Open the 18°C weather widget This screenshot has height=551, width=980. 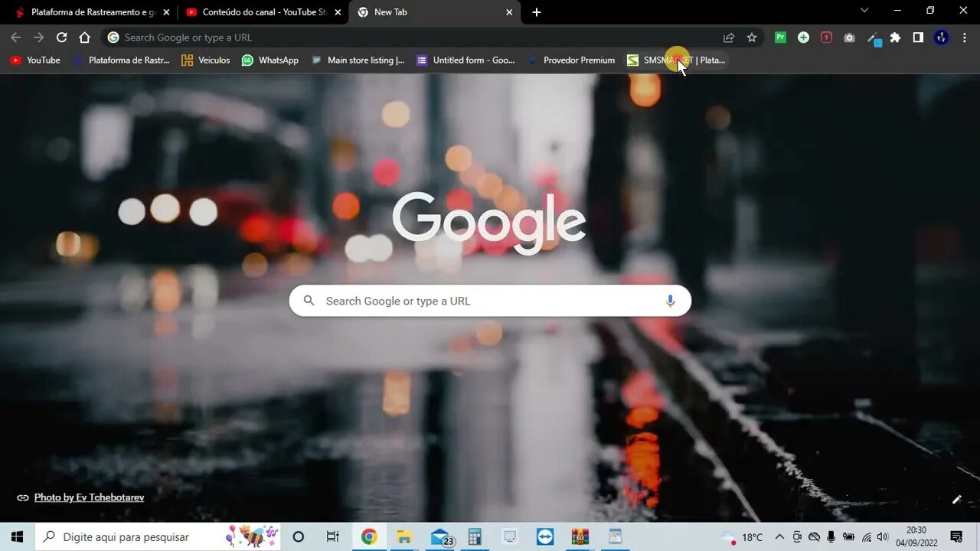coord(741,537)
